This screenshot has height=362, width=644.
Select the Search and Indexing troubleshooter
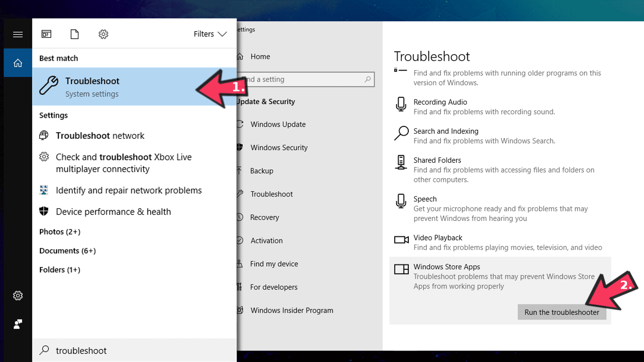click(x=500, y=136)
